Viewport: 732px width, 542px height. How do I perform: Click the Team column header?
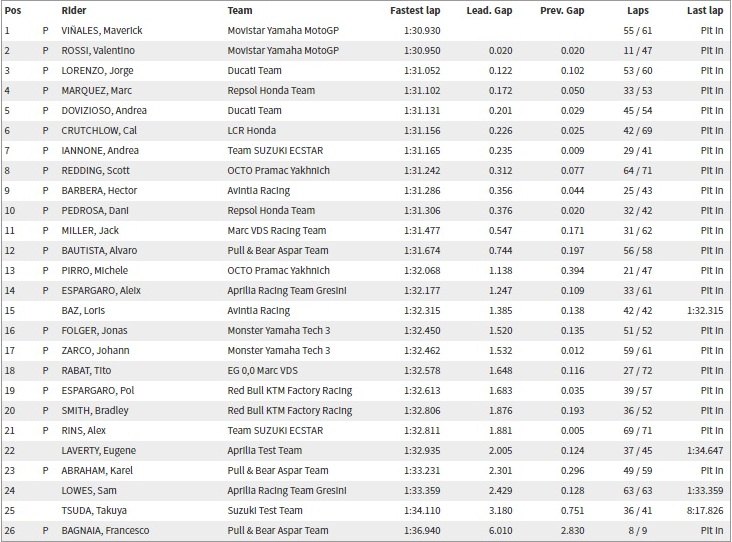coord(240,10)
